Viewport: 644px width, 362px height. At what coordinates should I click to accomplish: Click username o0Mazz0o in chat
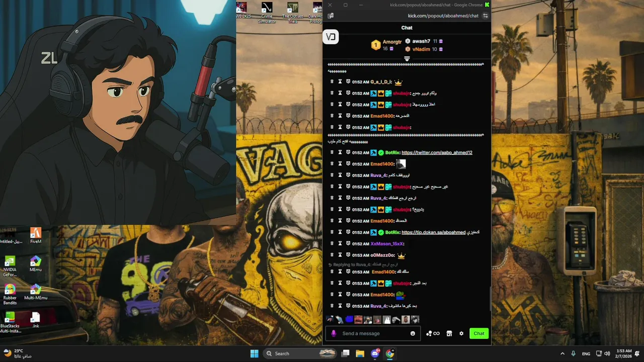coord(382,255)
